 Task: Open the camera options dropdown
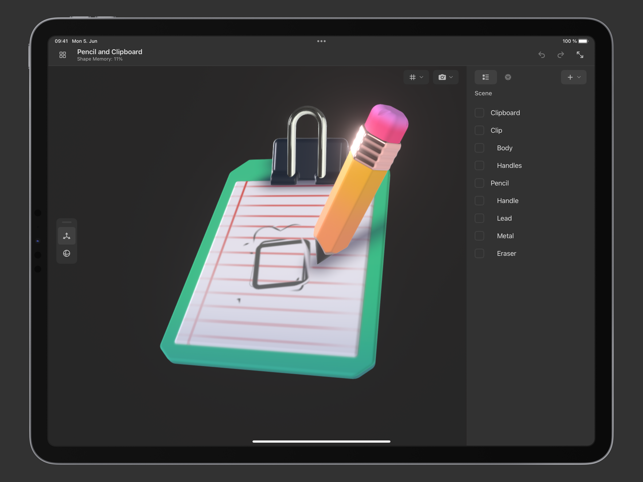[445, 77]
